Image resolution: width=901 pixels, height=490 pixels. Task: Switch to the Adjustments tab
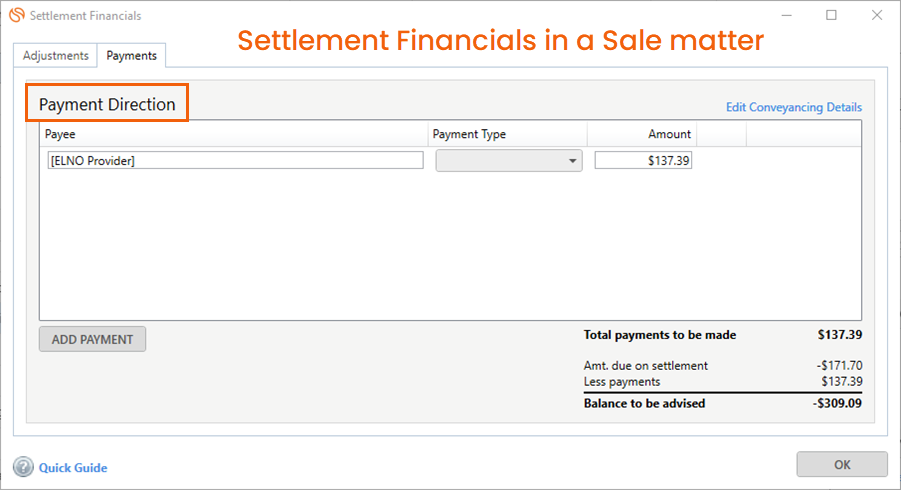56,56
